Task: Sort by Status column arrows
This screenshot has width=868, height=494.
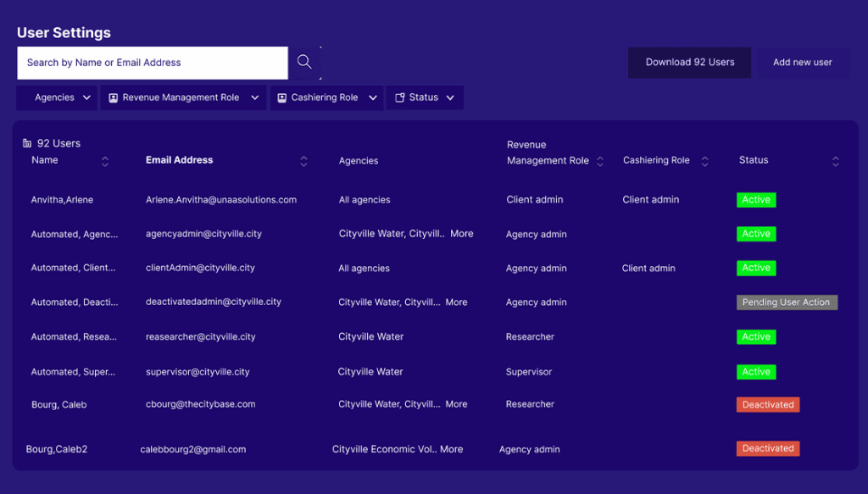Action: (835, 161)
